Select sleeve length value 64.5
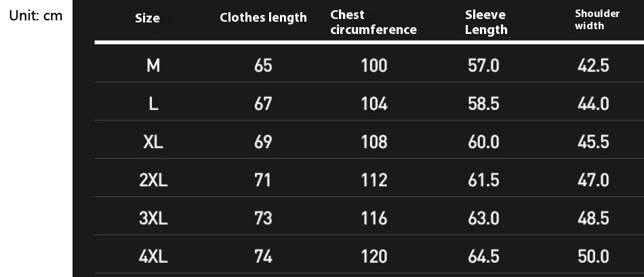The width and height of the screenshot is (644, 277). 483,257
